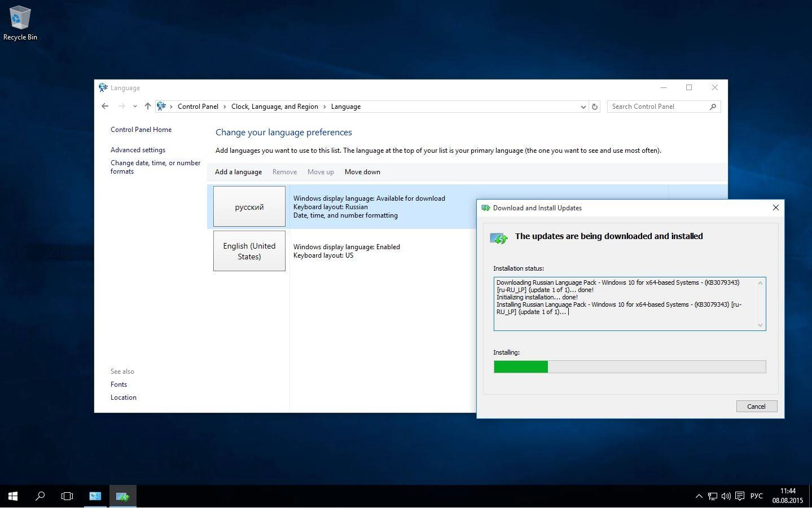This screenshot has width=812, height=508.
Task: Maximize the Language window
Action: click(689, 87)
